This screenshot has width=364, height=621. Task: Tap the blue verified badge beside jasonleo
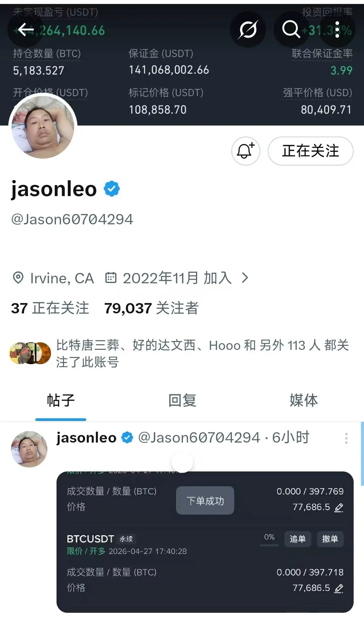[112, 189]
